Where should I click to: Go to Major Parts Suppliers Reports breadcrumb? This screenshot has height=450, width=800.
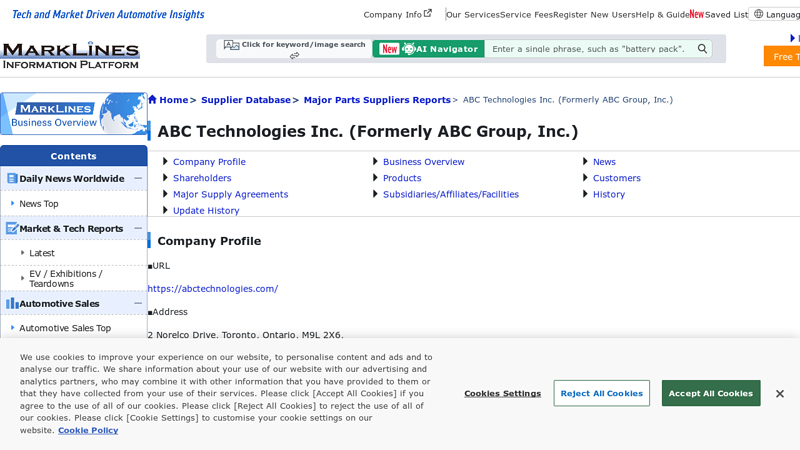coord(377,100)
